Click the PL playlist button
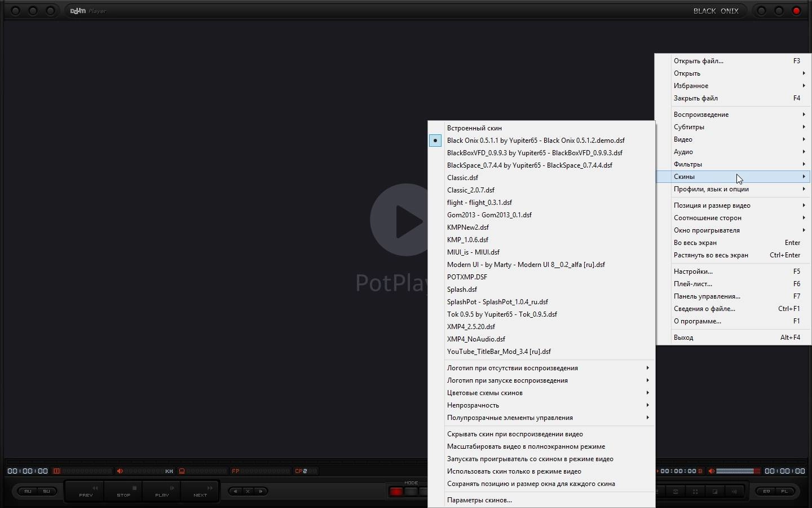This screenshot has width=812, height=508. click(784, 491)
